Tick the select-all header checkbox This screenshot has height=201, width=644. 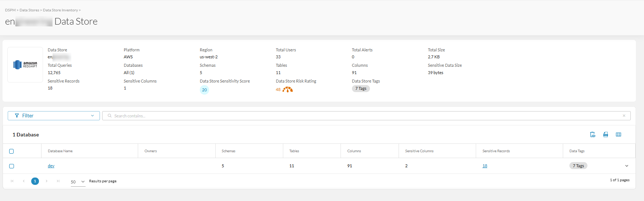click(x=11, y=151)
